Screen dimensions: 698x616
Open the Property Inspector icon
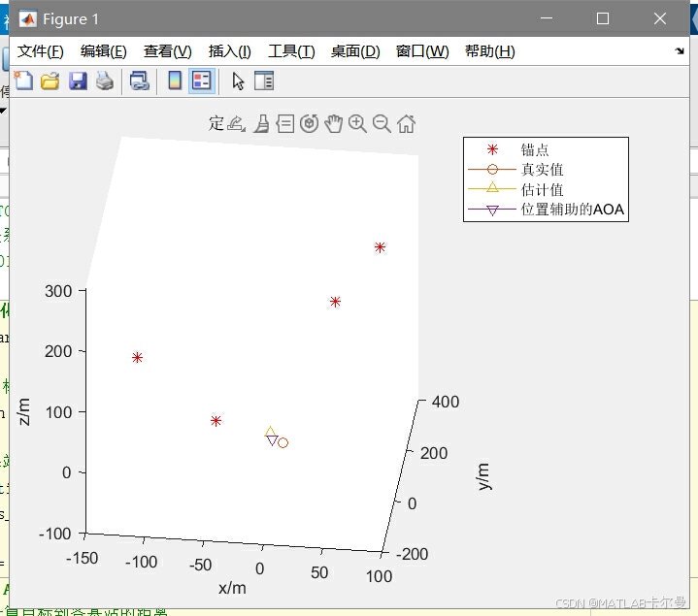coord(264,81)
